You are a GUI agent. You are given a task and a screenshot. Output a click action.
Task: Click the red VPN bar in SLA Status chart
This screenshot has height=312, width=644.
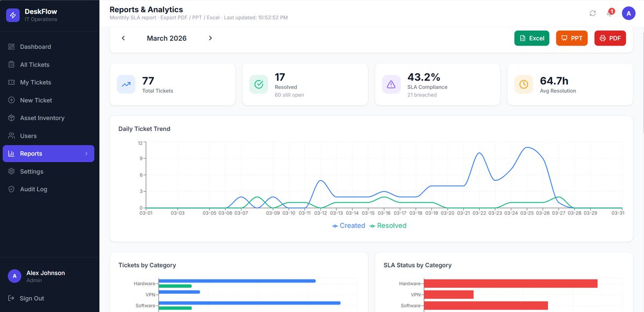click(449, 294)
